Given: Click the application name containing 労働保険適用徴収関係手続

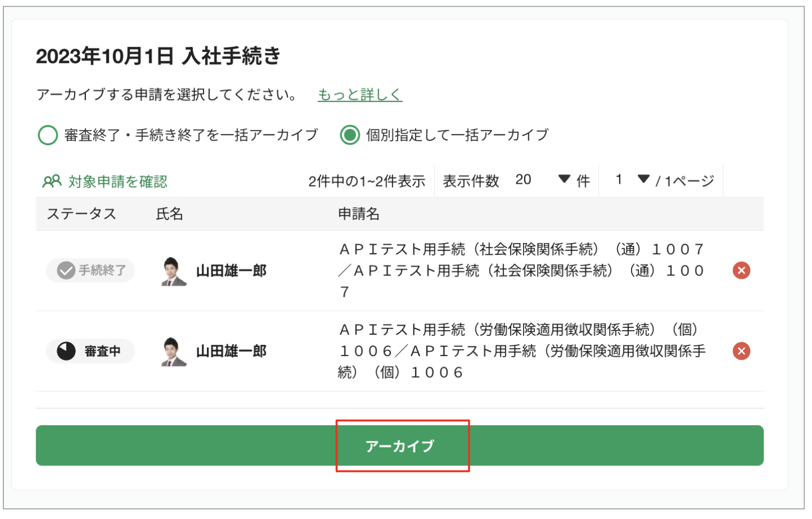Looking at the screenshot, I should 521,351.
